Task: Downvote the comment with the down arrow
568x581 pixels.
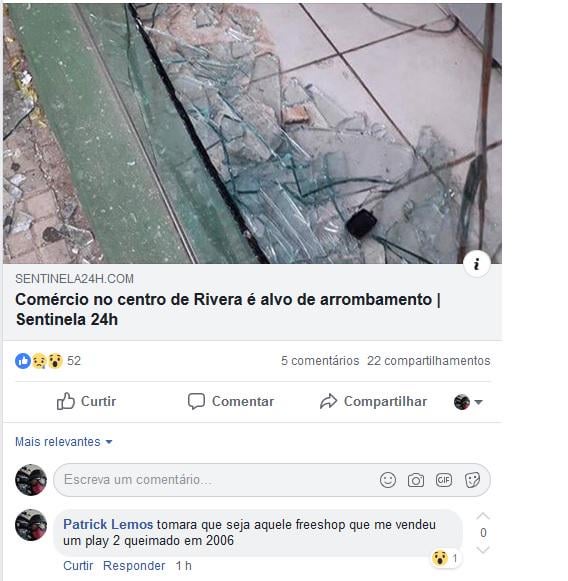Action: pyautogui.click(x=483, y=549)
